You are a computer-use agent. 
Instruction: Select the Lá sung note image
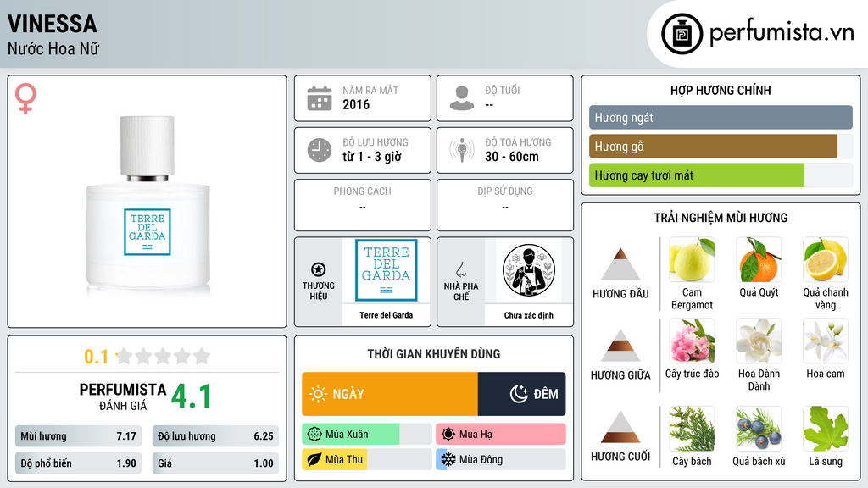[x=826, y=429]
